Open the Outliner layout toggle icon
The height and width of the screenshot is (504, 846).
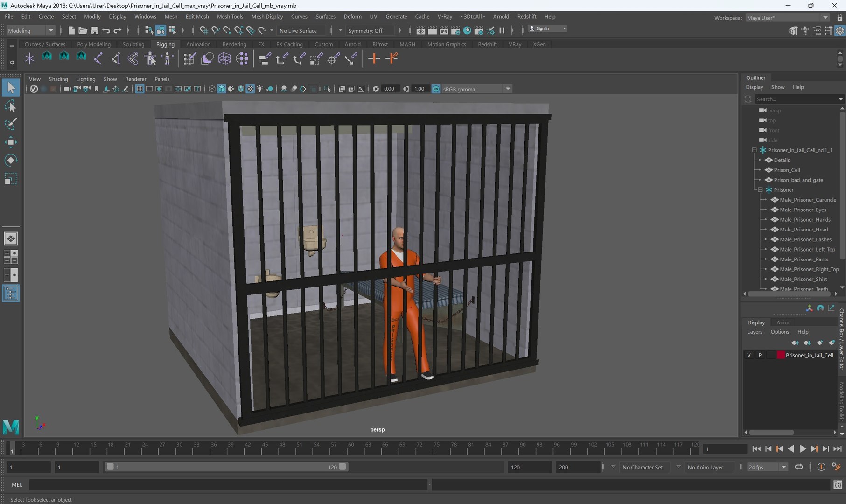point(10,294)
